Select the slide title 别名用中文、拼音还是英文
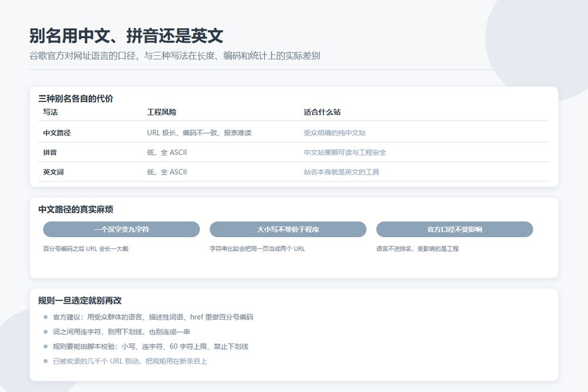This screenshot has height=392, width=588. [126, 36]
